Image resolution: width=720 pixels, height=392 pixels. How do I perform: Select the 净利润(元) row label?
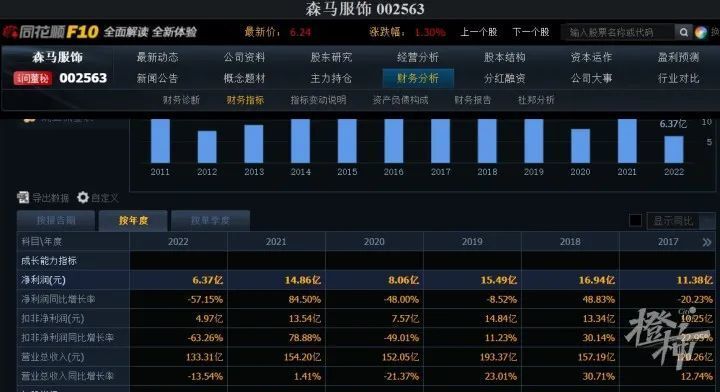(x=44, y=280)
